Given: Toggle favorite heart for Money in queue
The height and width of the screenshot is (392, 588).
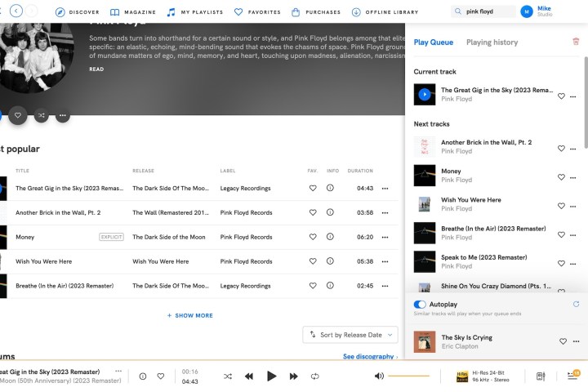Looking at the screenshot, I should [561, 176].
